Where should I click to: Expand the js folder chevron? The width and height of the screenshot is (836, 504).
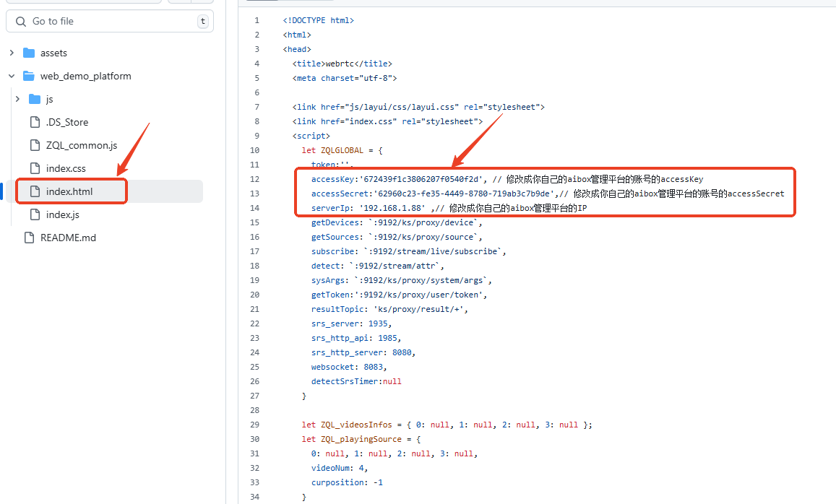[x=17, y=99]
